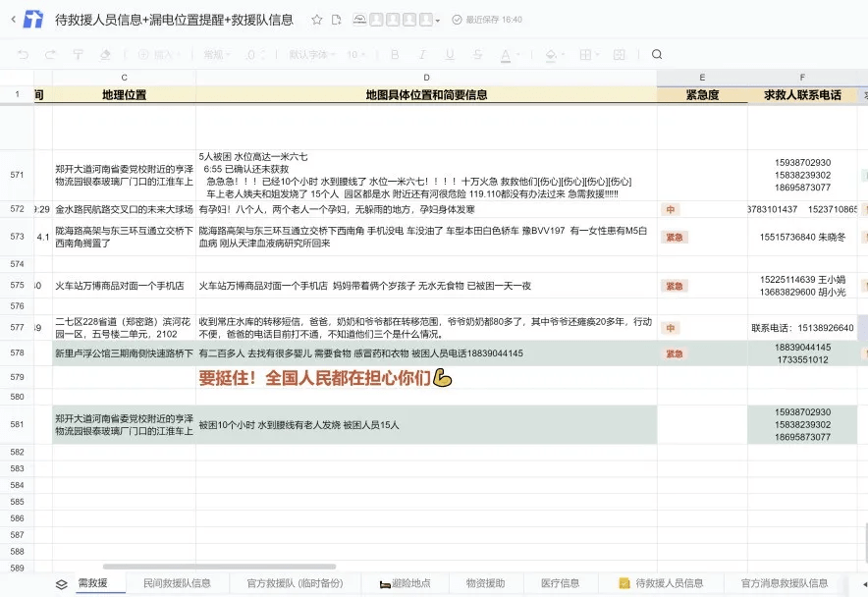Click the 中 urgency tag in row 572
This screenshot has width=868, height=597.
pos(671,209)
